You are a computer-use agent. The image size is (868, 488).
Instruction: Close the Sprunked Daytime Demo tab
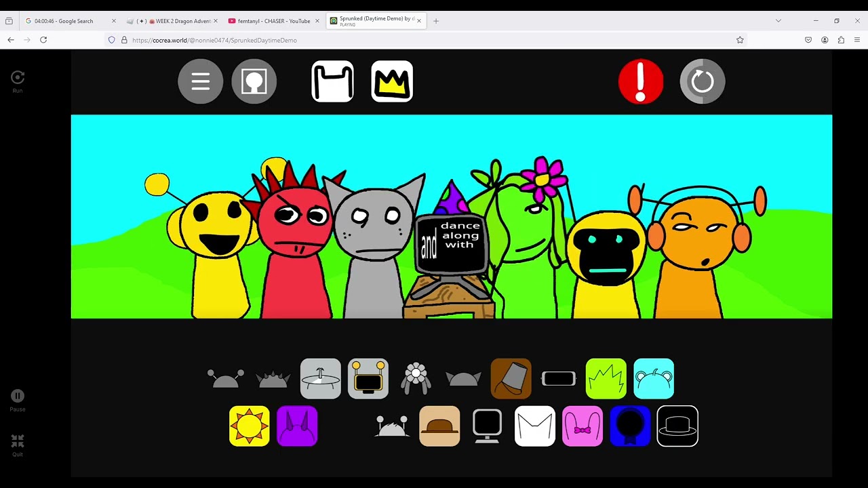[x=419, y=21]
